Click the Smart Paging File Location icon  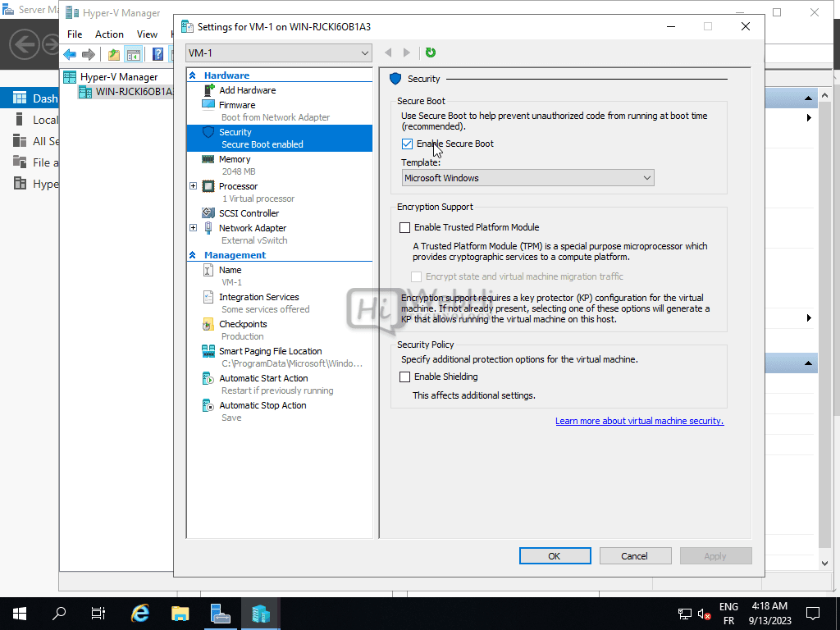coord(208,351)
